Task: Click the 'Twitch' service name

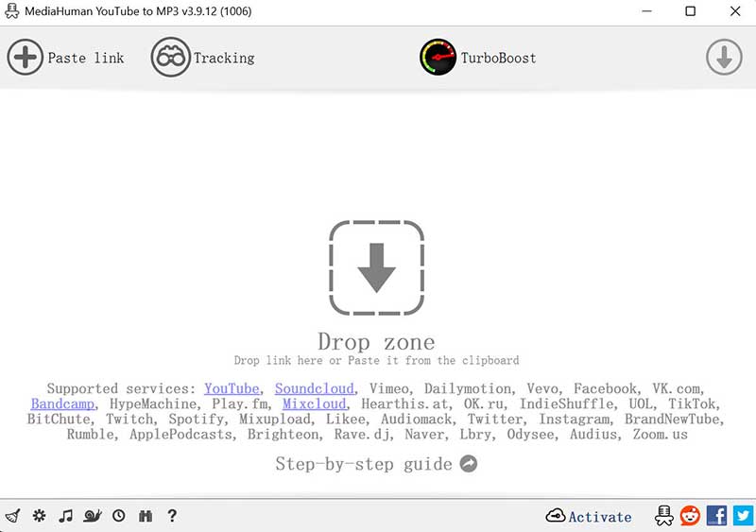Action: pos(129,420)
